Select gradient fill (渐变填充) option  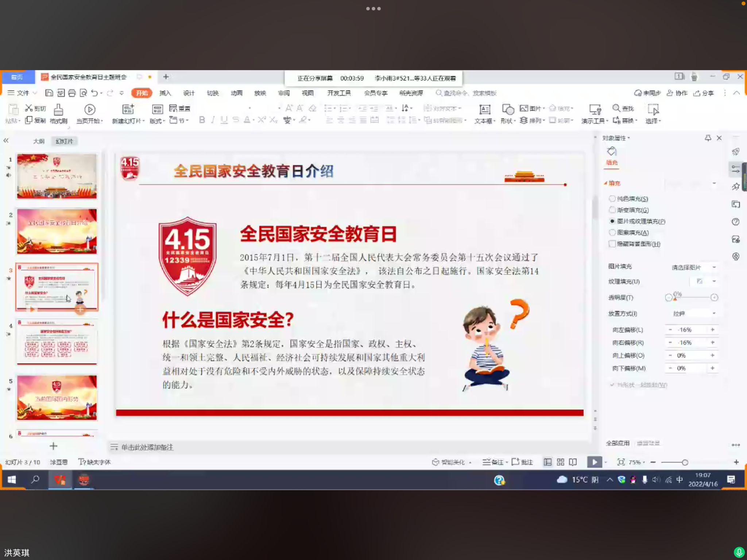(x=612, y=210)
